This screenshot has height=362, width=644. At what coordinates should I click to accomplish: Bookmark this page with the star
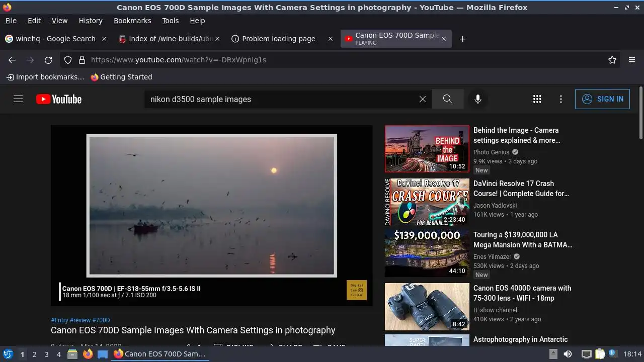(x=612, y=60)
